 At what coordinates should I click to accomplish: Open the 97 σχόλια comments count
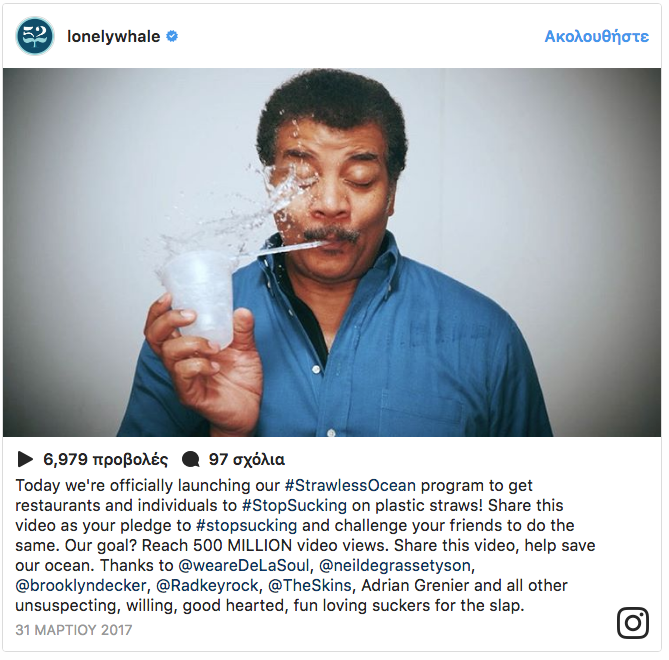[247, 460]
